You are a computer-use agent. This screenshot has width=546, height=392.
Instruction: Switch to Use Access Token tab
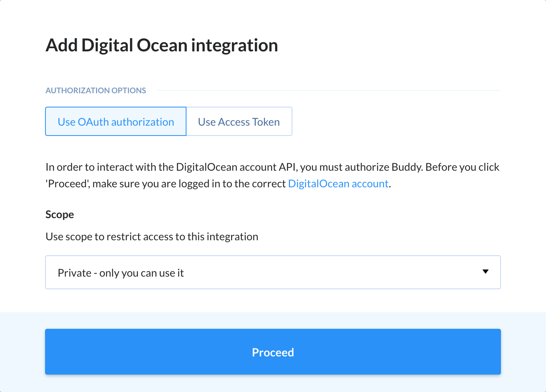tap(239, 121)
